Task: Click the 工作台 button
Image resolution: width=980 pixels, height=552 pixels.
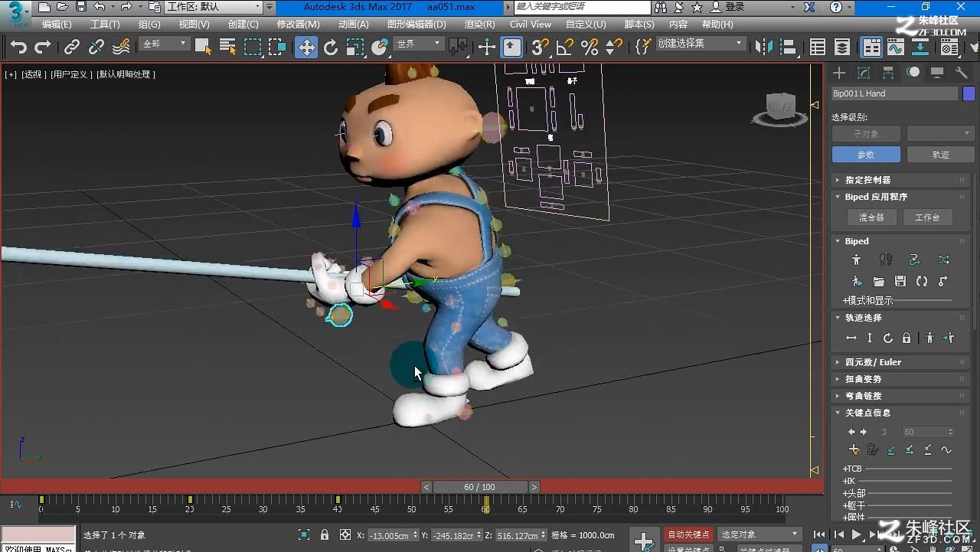Action: click(x=927, y=217)
